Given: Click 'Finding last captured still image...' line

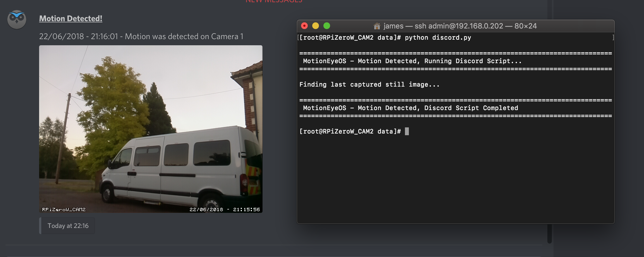Looking at the screenshot, I should [369, 85].
